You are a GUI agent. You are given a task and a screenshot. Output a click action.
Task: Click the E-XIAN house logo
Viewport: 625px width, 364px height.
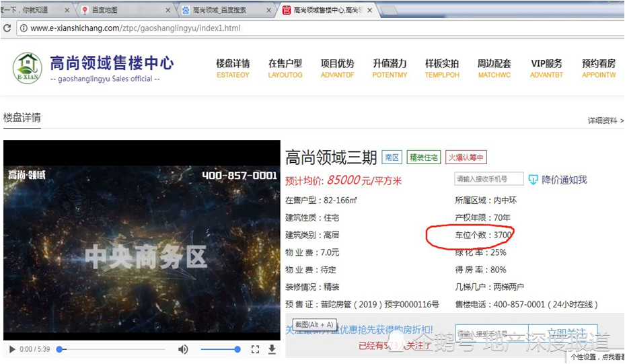click(x=27, y=68)
